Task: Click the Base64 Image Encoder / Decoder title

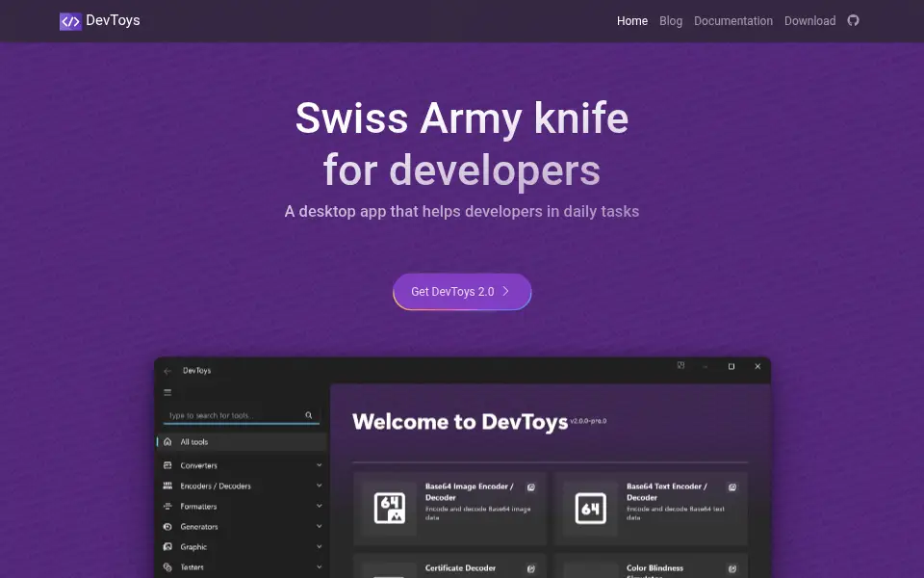Action: pyautogui.click(x=469, y=492)
